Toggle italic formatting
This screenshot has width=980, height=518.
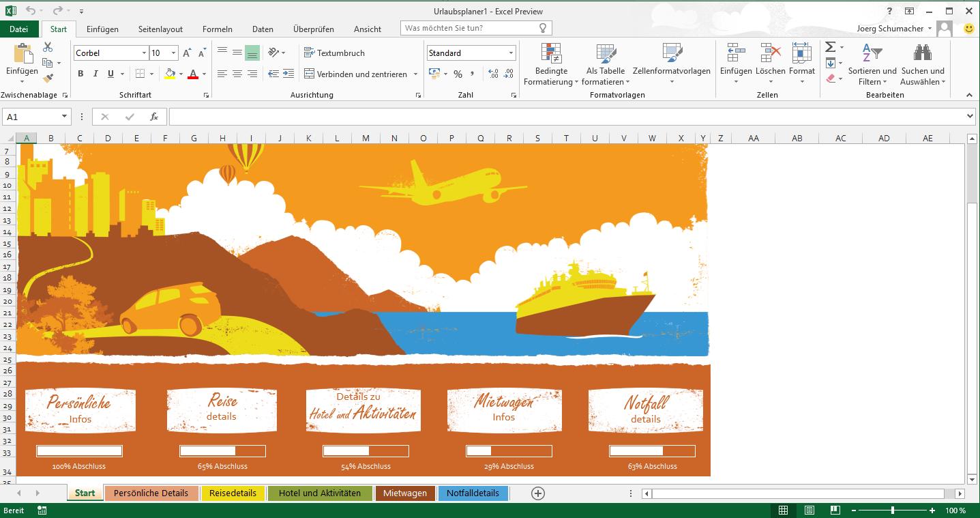(95, 74)
